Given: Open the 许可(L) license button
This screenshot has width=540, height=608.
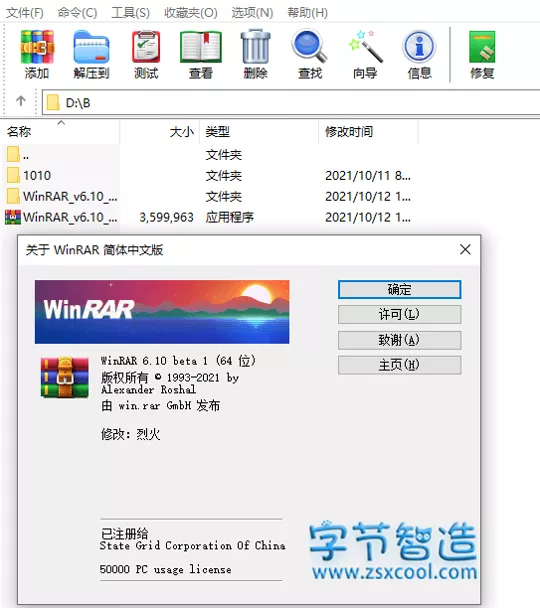Looking at the screenshot, I should pyautogui.click(x=399, y=314).
